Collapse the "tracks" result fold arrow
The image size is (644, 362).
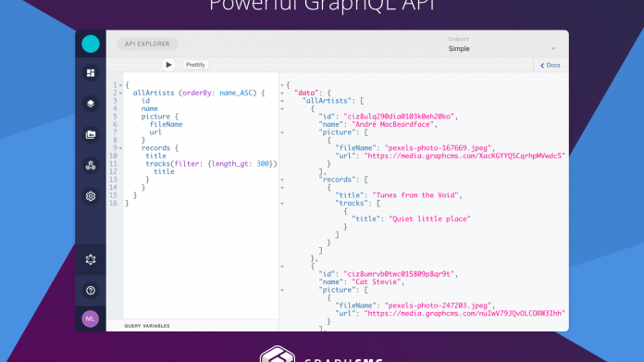pos(282,204)
